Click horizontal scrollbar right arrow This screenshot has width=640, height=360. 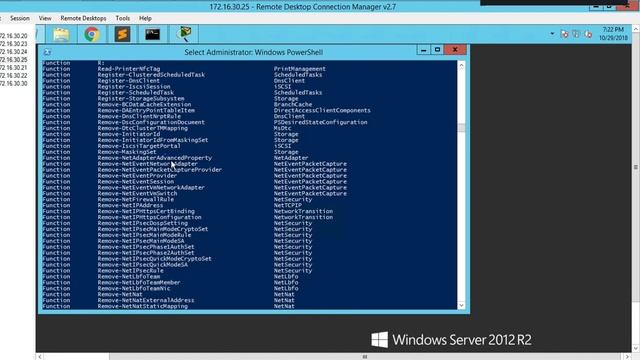tap(627, 357)
